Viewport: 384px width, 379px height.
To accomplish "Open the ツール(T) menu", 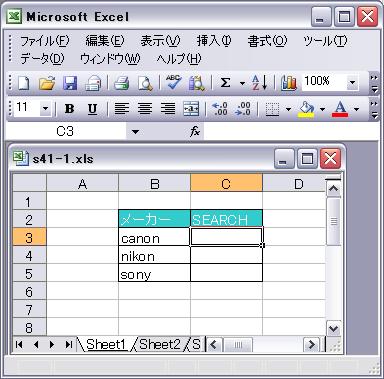I will pos(325,41).
